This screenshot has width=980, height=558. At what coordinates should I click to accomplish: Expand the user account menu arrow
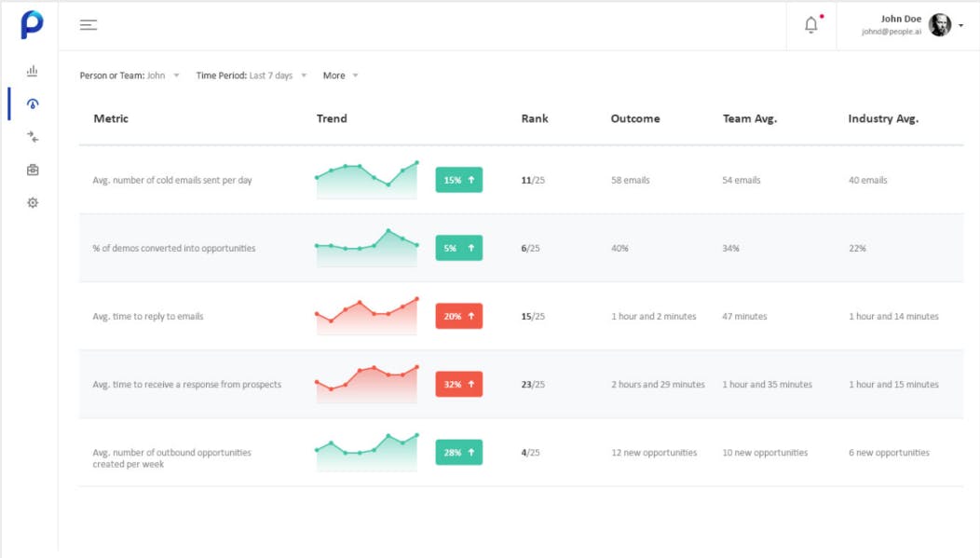point(960,26)
